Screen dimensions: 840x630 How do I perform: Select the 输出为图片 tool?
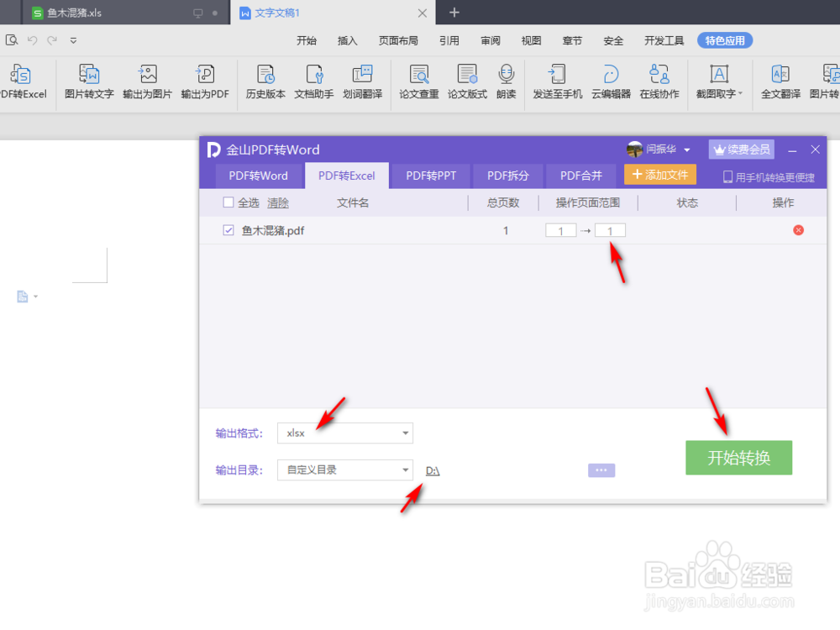tap(147, 81)
